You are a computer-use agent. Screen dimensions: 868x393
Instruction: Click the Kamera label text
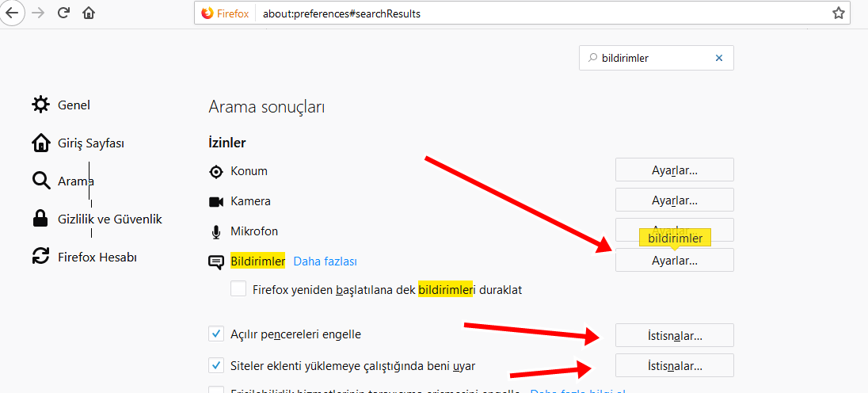pyautogui.click(x=251, y=201)
